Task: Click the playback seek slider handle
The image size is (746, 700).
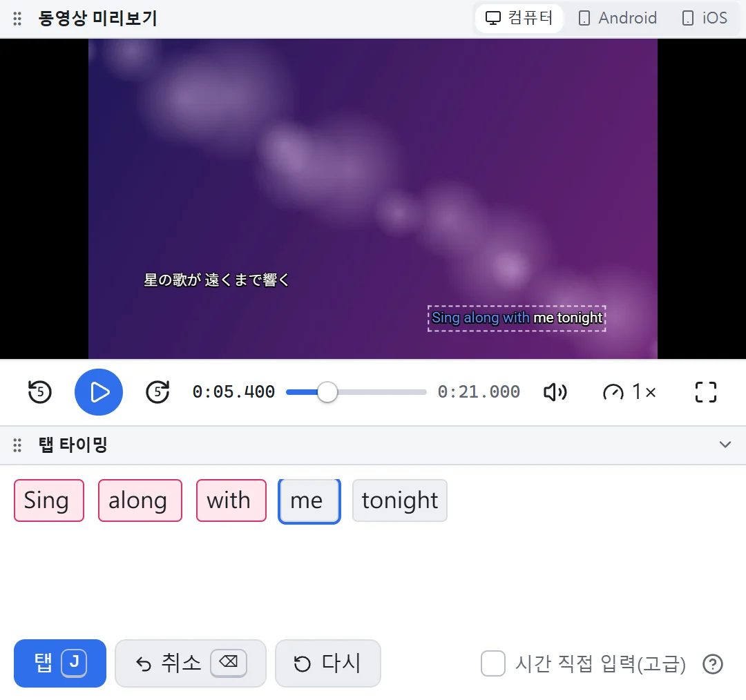Action: tap(327, 392)
